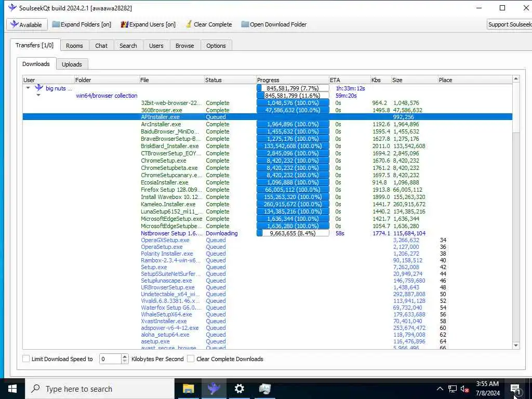
Task: Toggle Expand Users [on] button
Action: [x=148, y=24]
